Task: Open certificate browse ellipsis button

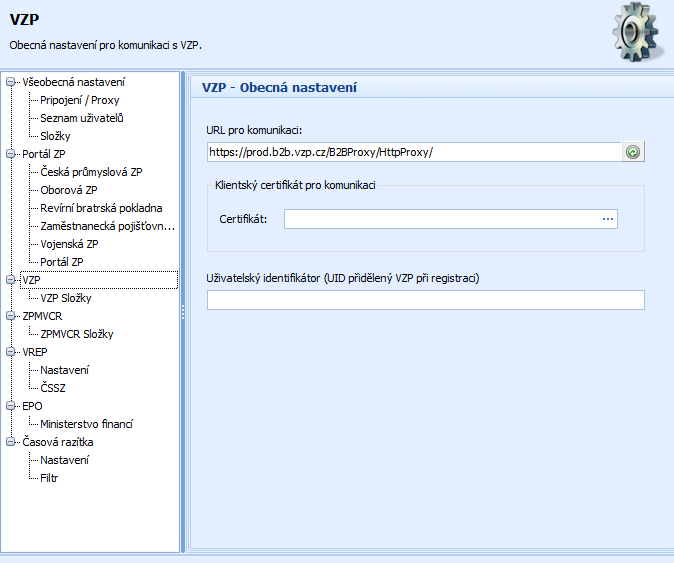Action: click(x=608, y=219)
